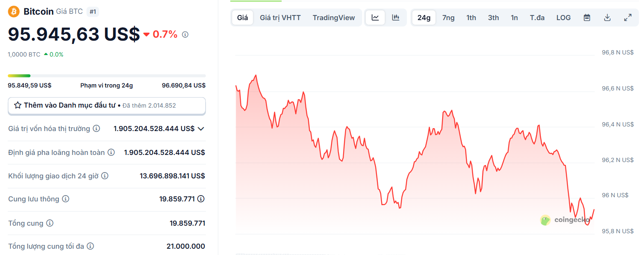
Task: Click the info icon beside 0.7% change
Action: coord(185,34)
